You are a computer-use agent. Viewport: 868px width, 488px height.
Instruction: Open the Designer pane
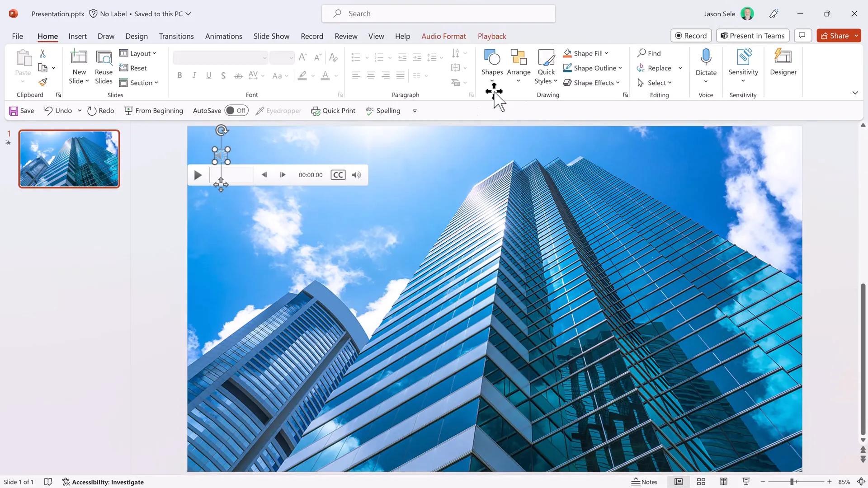(783, 62)
